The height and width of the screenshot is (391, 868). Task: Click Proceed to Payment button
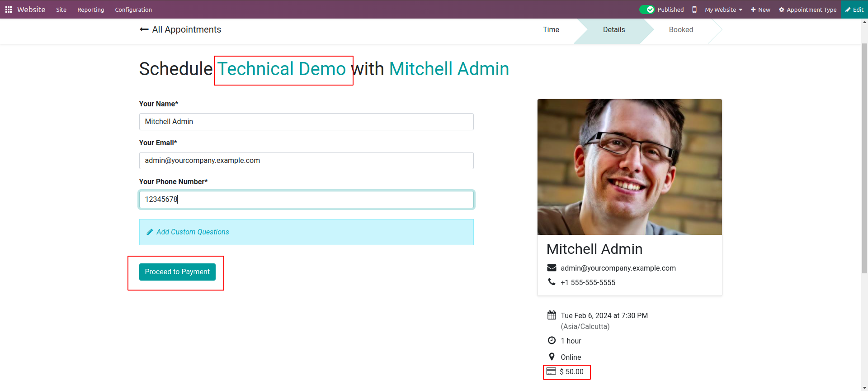coord(177,272)
